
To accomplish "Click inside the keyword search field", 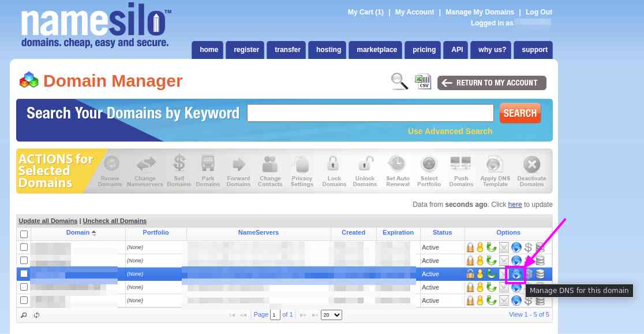I will (x=370, y=113).
